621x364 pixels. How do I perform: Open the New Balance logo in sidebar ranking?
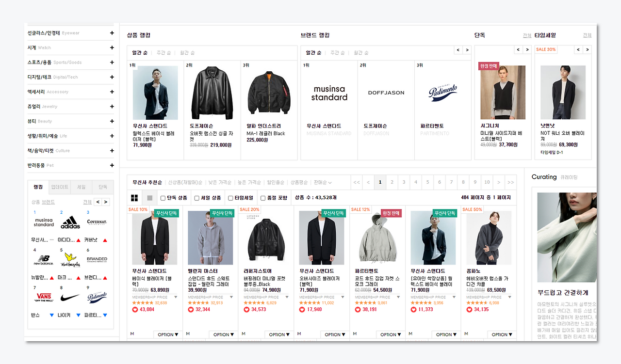44,260
